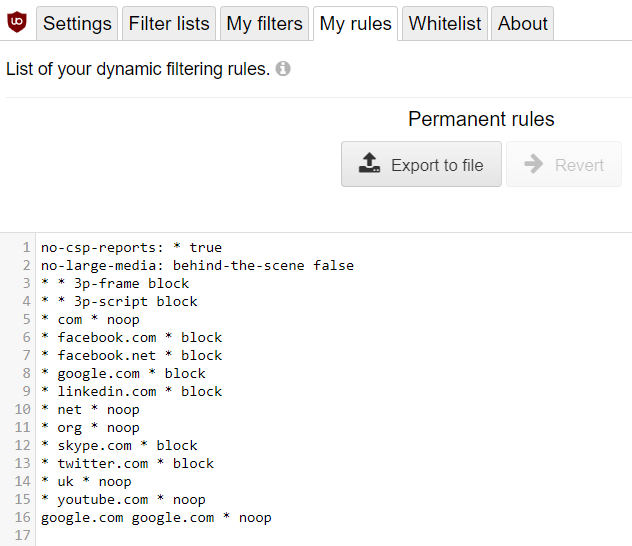Click the 3p-frame block rule line

pos(115,283)
